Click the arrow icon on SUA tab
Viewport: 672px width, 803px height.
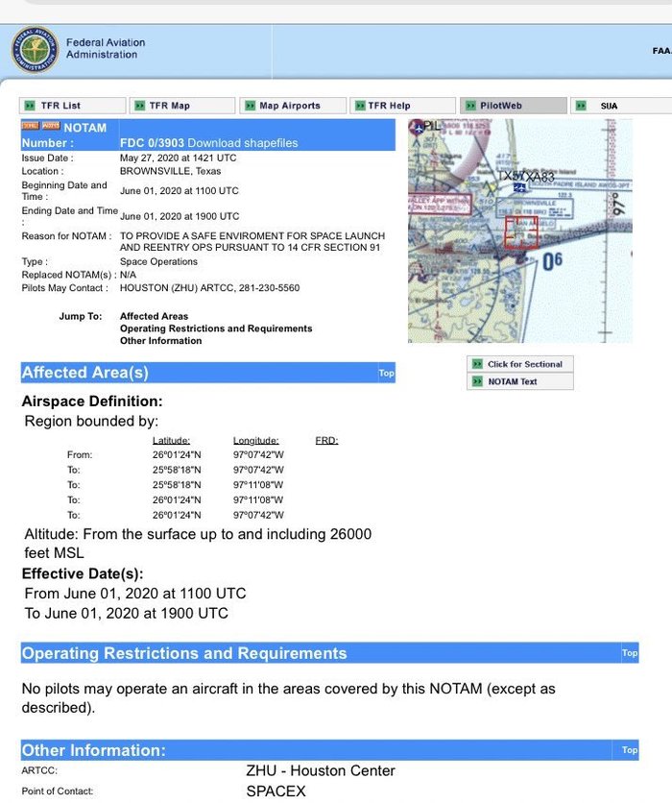(x=583, y=106)
